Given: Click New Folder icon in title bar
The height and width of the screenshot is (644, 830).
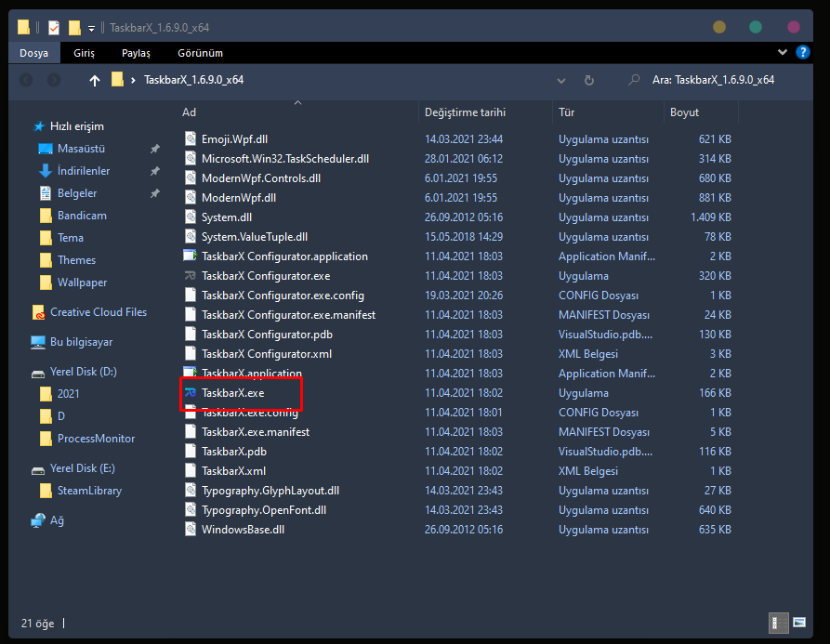Looking at the screenshot, I should [74, 28].
